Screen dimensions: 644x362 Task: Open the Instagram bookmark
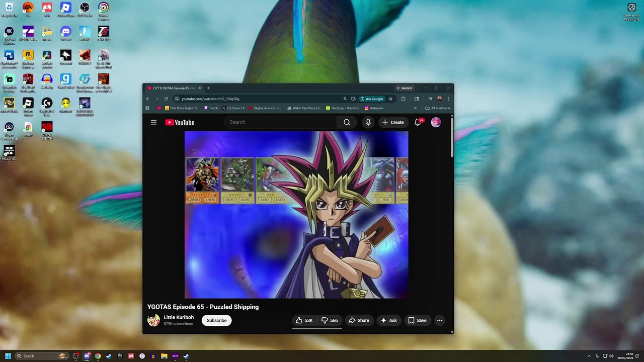pos(374,108)
